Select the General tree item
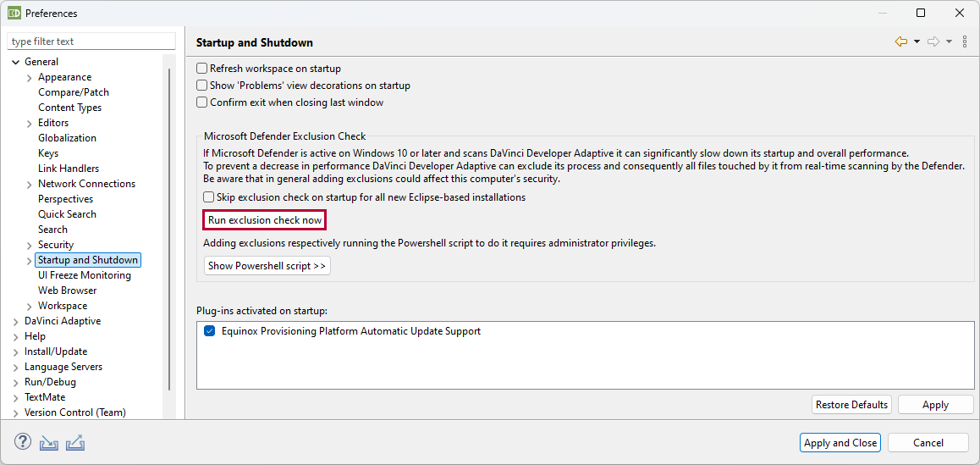The width and height of the screenshot is (980, 465). click(41, 61)
